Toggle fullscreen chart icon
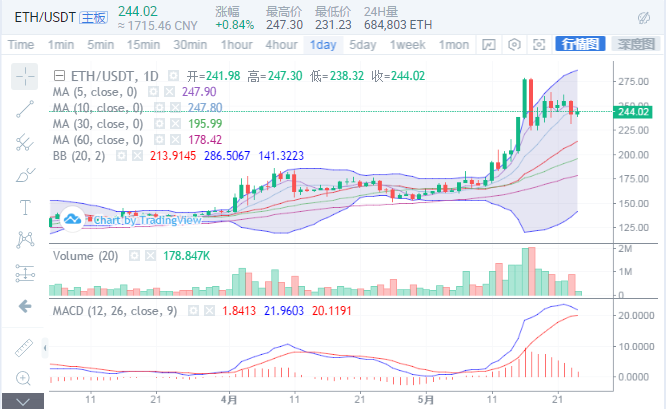Image resolution: width=666 pixels, height=409 pixels. [x=539, y=45]
